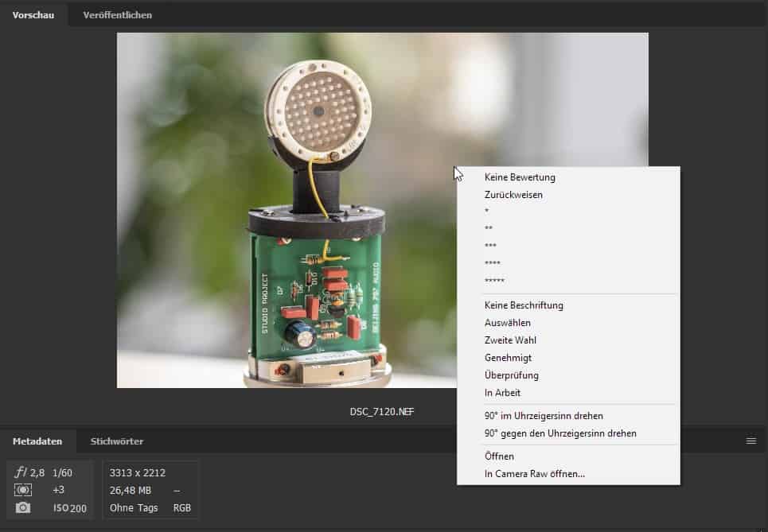Viewport: 768px width, 532px height.
Task: Open the Stichwörter tab
Action: point(117,441)
